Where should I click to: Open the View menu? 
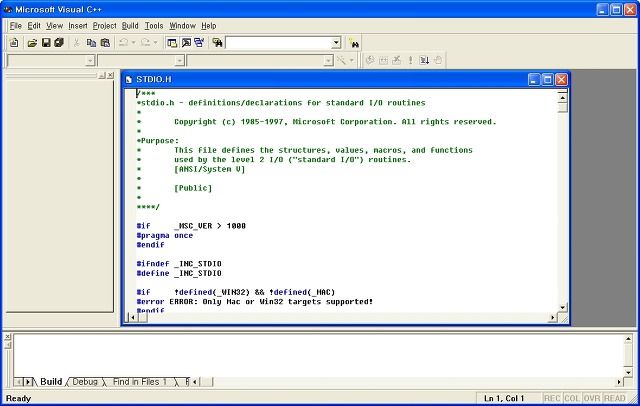[54, 26]
